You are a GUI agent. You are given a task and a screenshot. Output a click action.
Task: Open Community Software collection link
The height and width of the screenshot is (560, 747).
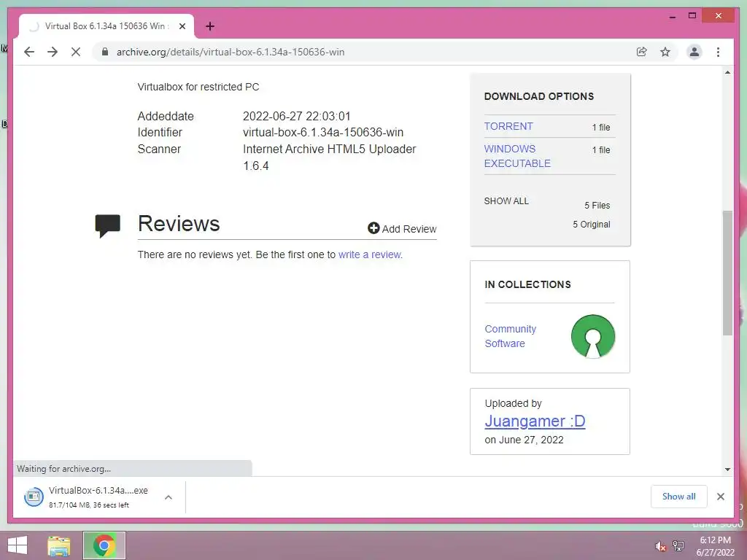[x=510, y=336]
